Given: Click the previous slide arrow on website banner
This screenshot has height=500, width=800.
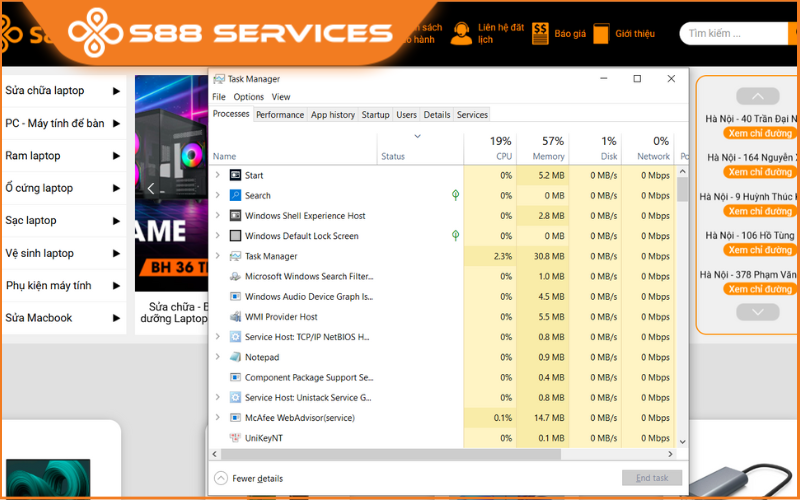Looking at the screenshot, I should click(x=151, y=189).
